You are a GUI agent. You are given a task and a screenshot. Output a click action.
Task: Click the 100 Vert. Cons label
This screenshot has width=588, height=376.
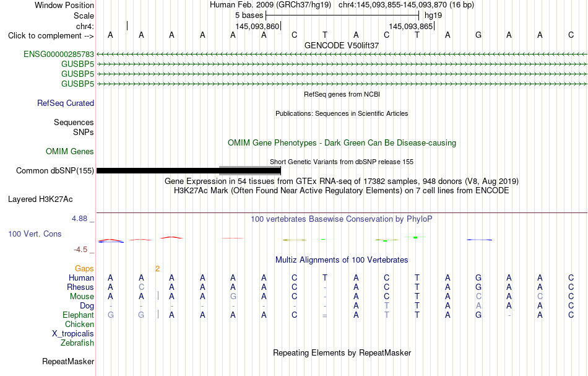[35, 234]
